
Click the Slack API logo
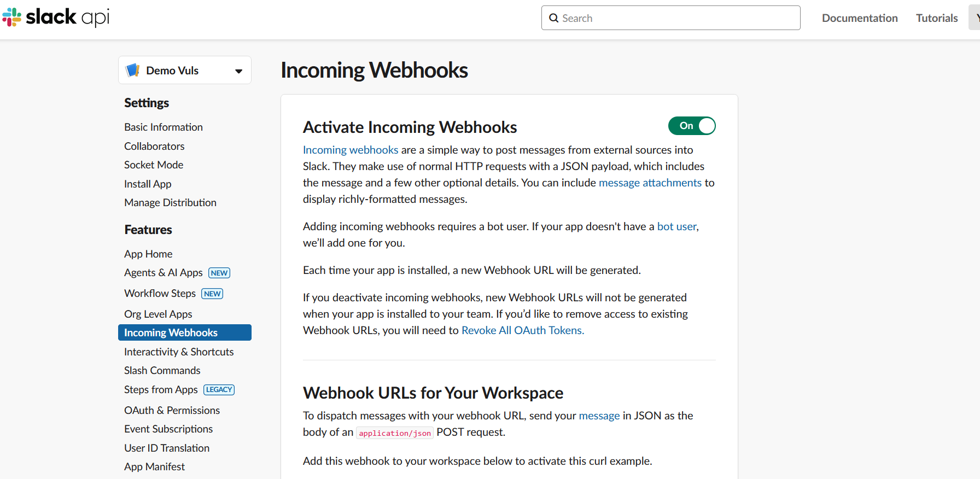[x=56, y=17]
